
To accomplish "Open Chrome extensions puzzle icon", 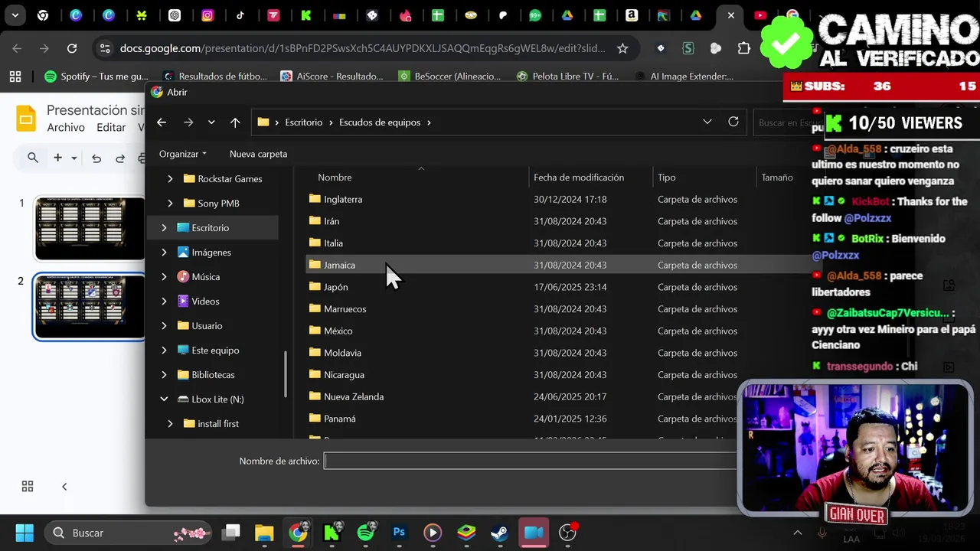I will click(743, 48).
